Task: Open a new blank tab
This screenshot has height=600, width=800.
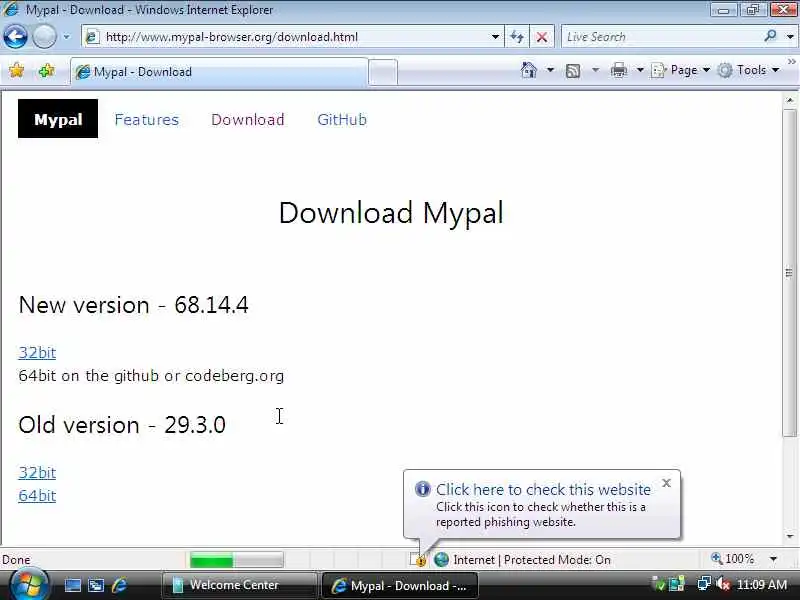Action: pyautogui.click(x=383, y=72)
